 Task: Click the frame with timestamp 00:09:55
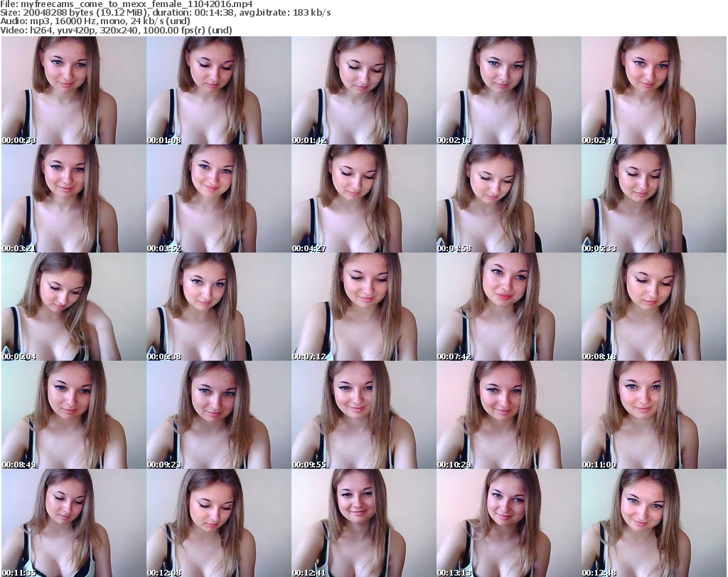[x=363, y=415]
